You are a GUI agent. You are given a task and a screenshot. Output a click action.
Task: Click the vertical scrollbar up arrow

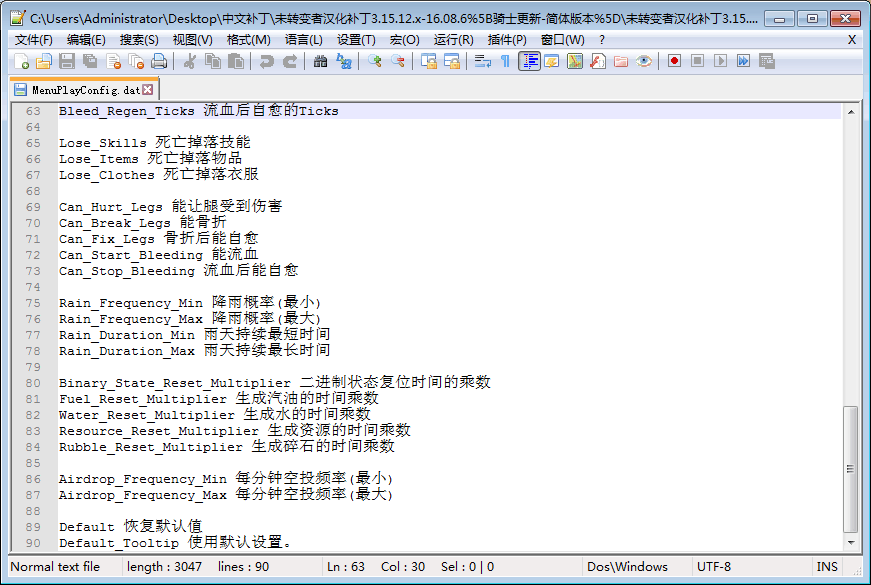[x=851, y=112]
